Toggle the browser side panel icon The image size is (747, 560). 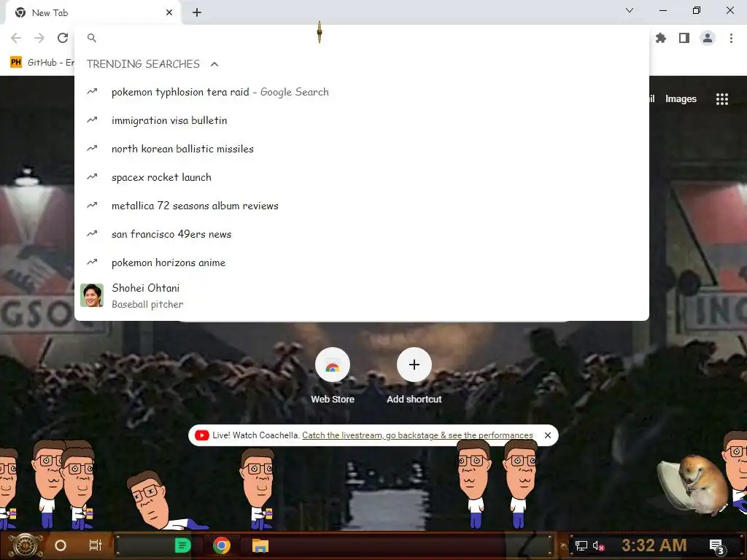pyautogui.click(x=684, y=38)
